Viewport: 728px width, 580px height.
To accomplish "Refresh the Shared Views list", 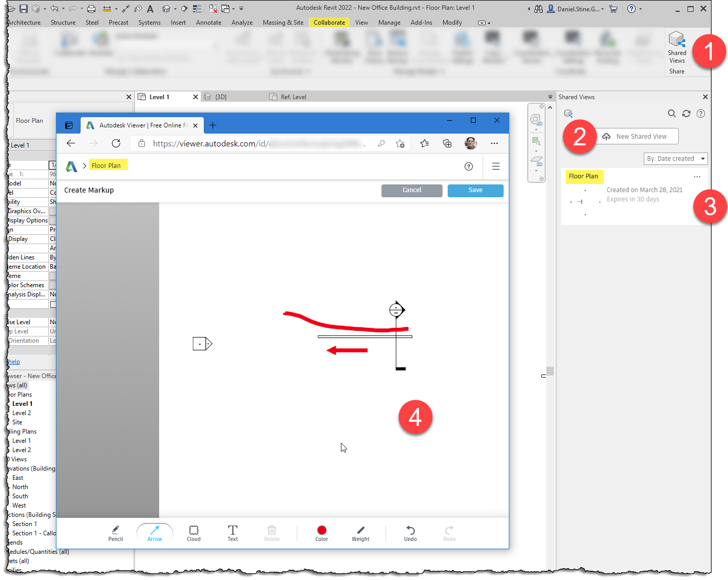I will pyautogui.click(x=686, y=114).
